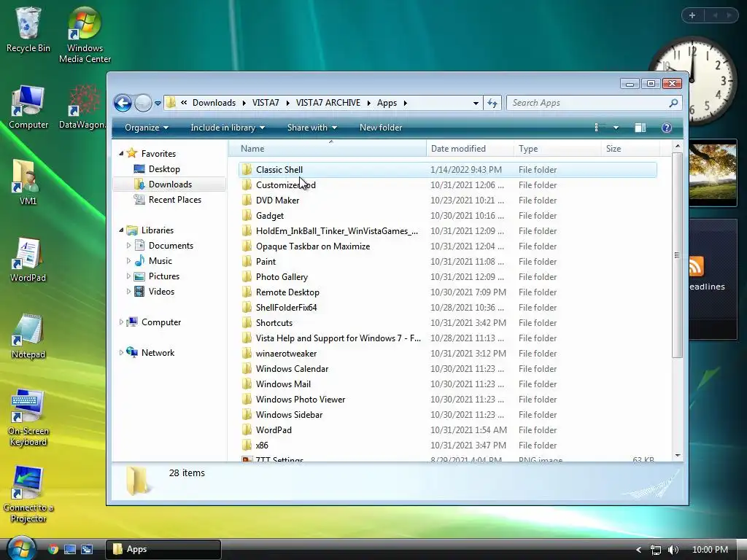This screenshot has width=747, height=560.
Task: Expand the Music library node
Action: tap(128, 261)
